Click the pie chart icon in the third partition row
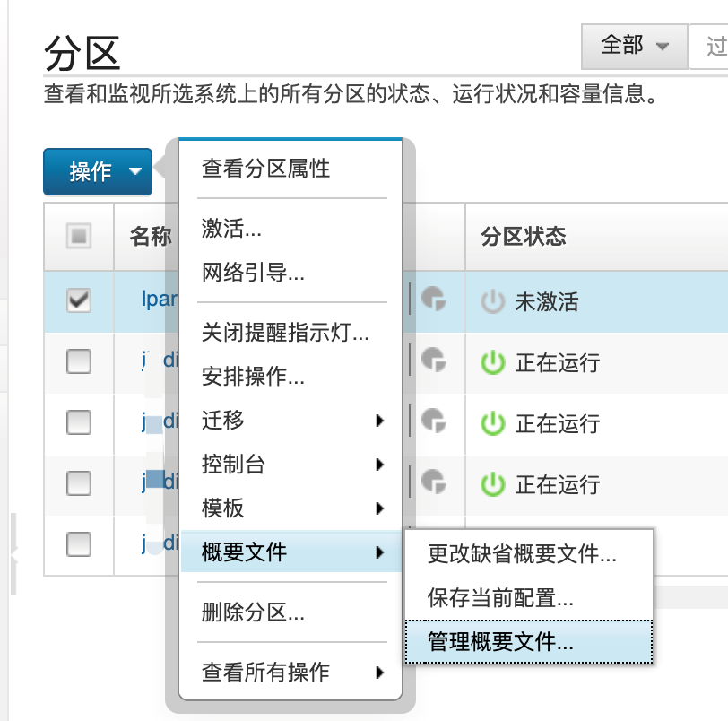Viewport: 728px width, 721px height. tap(434, 420)
